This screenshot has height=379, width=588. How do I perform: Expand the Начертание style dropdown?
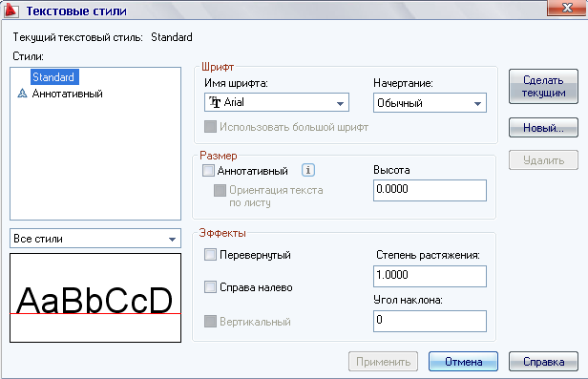coord(430,103)
